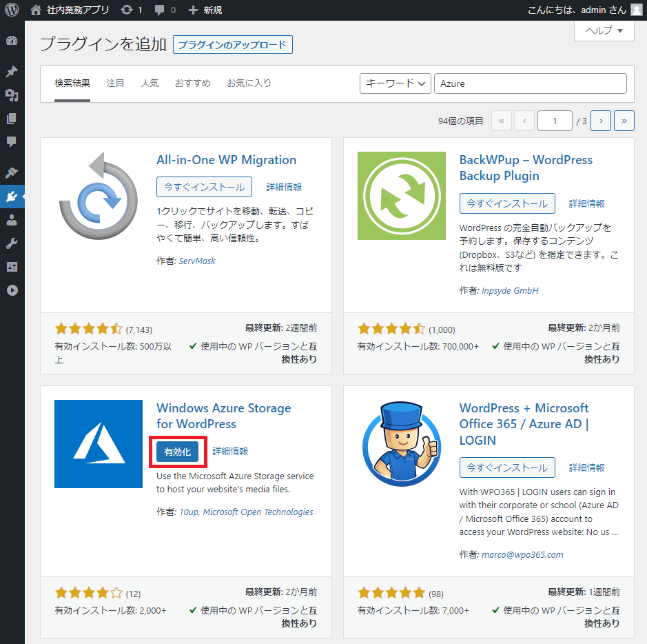Open the Settings sliders sidebar icon
Screen dimensions: 647x644
tap(12, 267)
